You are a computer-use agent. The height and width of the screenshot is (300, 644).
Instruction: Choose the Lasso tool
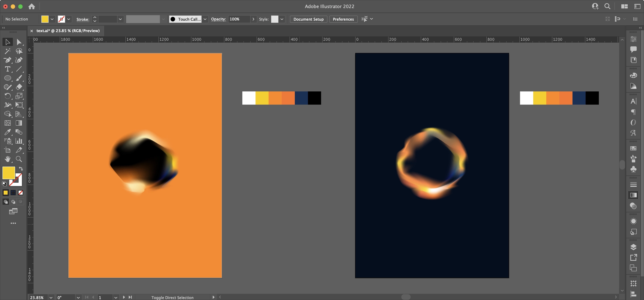point(19,51)
